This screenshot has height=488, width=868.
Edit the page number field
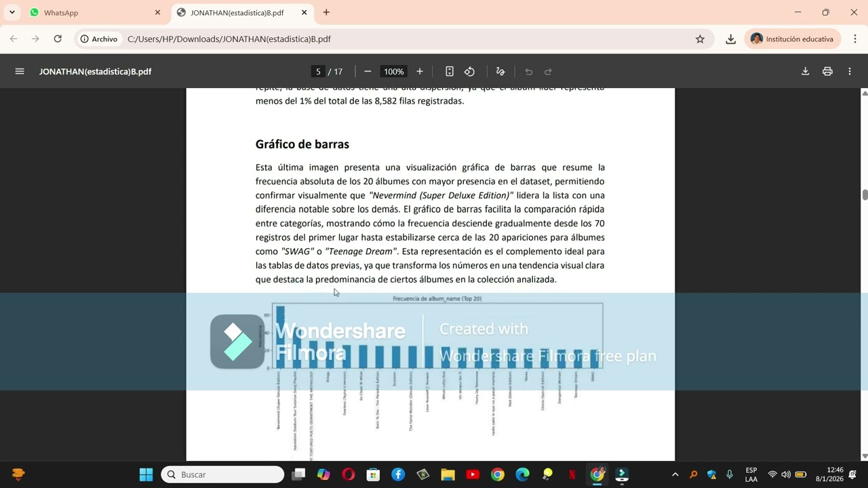pos(318,71)
